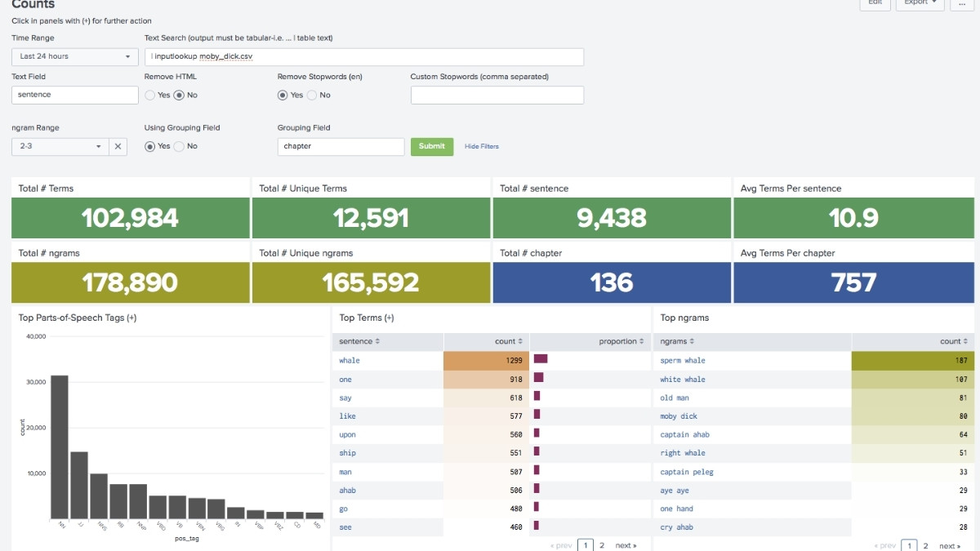
Task: Sort Top ngrams by count column
Action: tap(954, 341)
